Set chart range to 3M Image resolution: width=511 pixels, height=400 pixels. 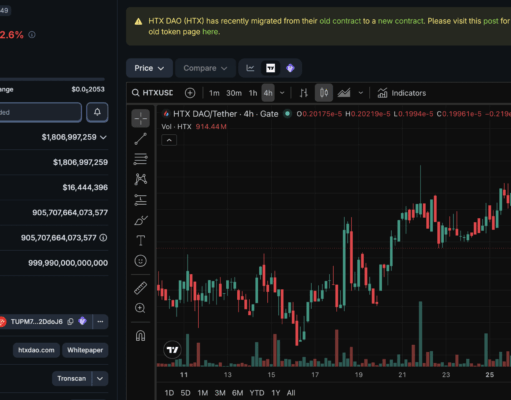[220, 393]
